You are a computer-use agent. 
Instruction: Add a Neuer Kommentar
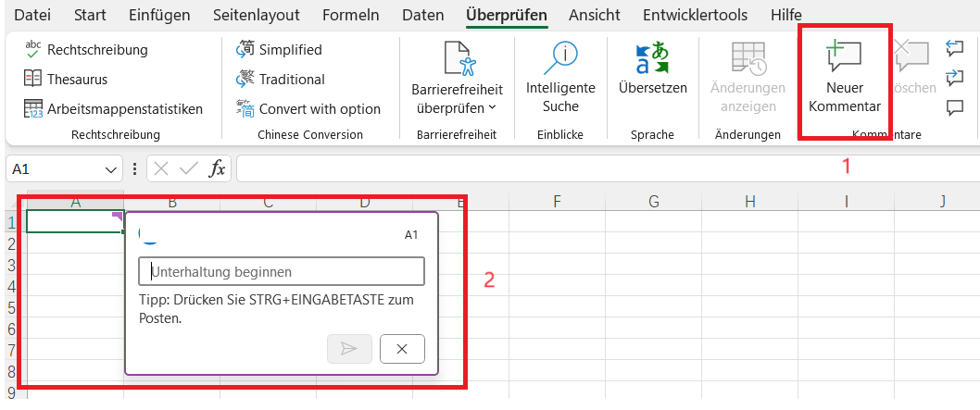click(x=845, y=78)
